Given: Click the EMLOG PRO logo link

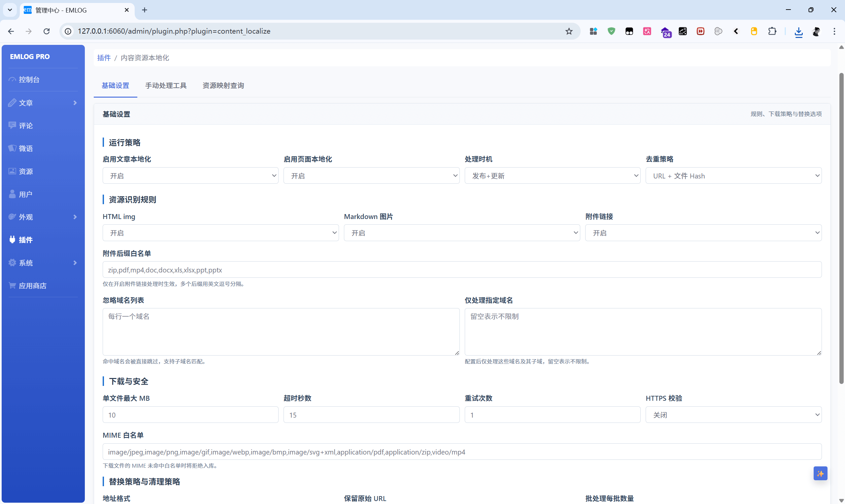Looking at the screenshot, I should pyautogui.click(x=30, y=56).
